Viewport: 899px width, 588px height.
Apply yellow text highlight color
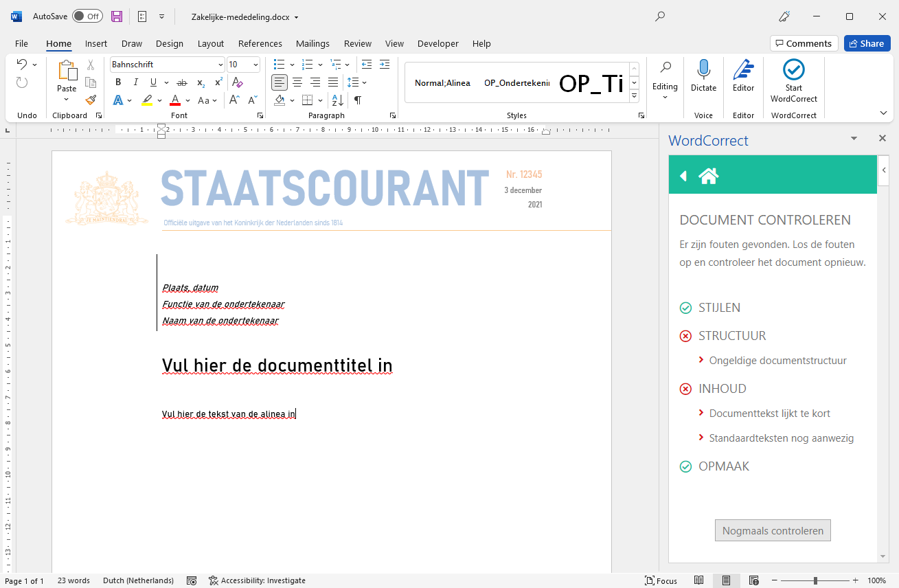[147, 100]
